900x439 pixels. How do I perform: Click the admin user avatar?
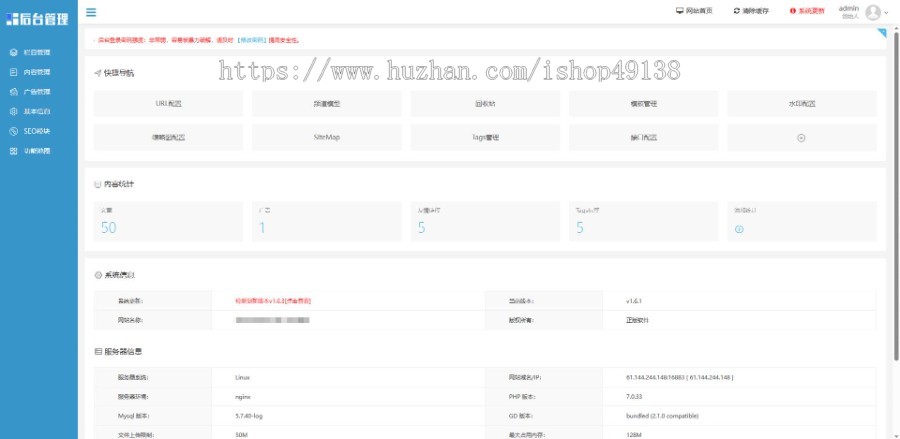coord(873,12)
